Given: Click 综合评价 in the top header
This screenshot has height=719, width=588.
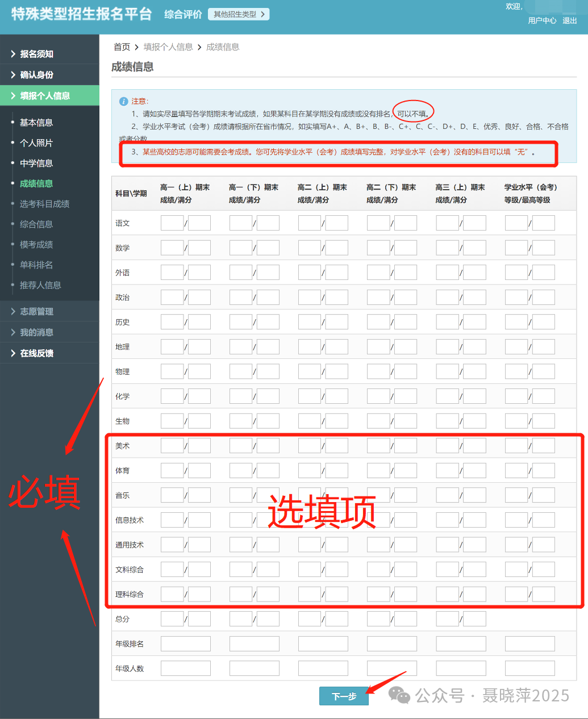Looking at the screenshot, I should pyautogui.click(x=183, y=14).
